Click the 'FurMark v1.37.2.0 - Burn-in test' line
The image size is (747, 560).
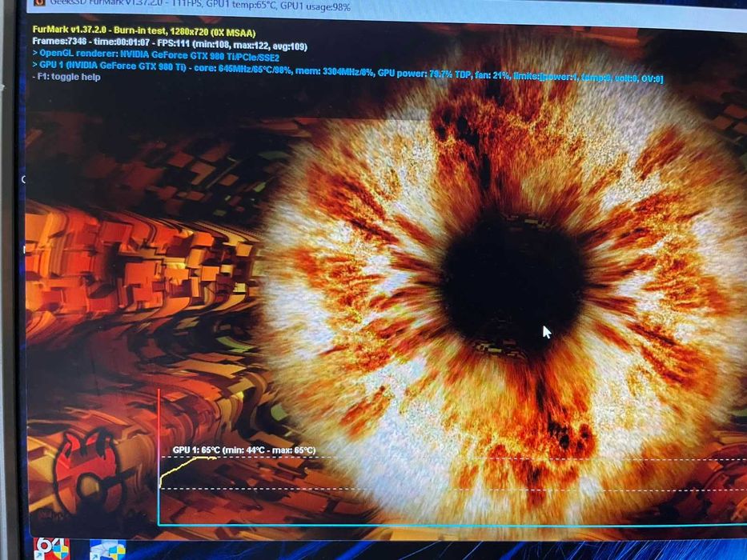(x=144, y=32)
